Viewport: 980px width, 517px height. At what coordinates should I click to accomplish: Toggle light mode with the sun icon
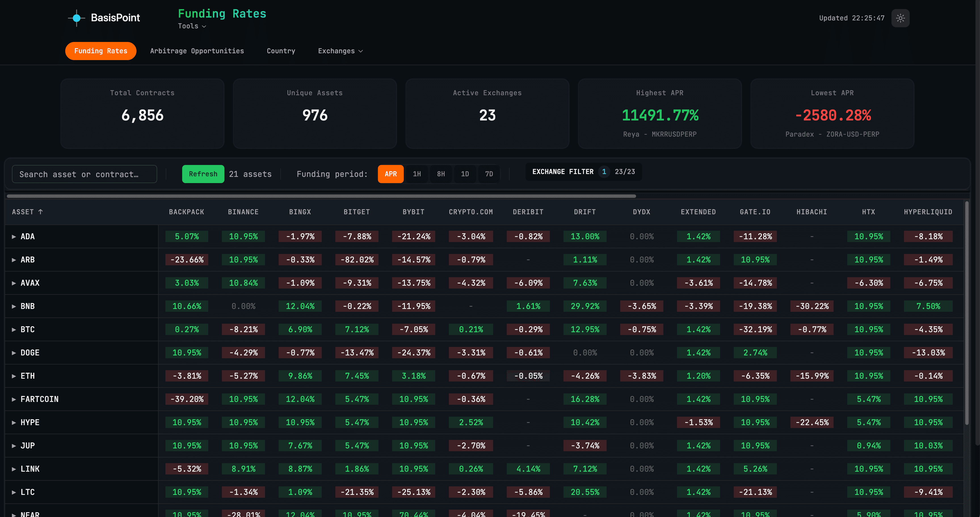901,18
